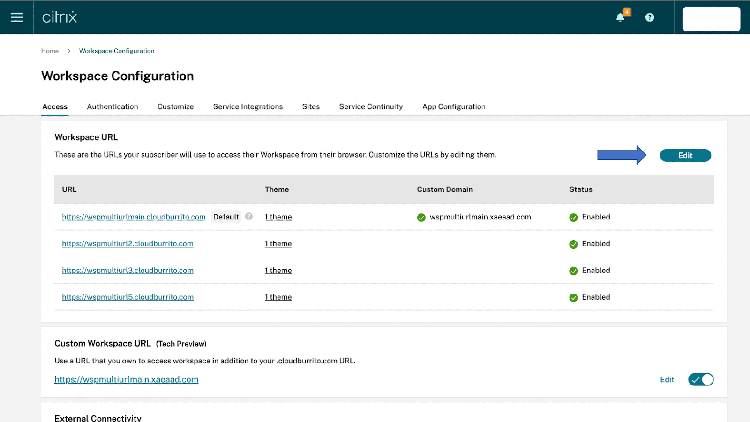Click the Citrix logo
Viewport: 750px width, 422px height.
tap(59, 18)
